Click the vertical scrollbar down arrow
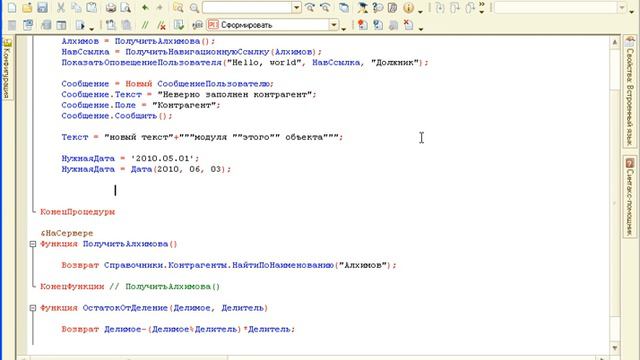640x360 pixels. click(x=615, y=347)
